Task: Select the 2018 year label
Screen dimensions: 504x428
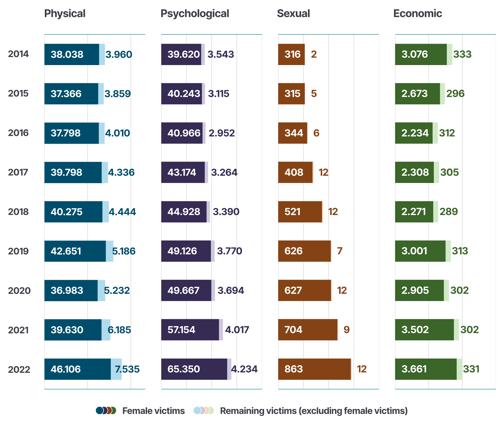Action: [x=18, y=212]
